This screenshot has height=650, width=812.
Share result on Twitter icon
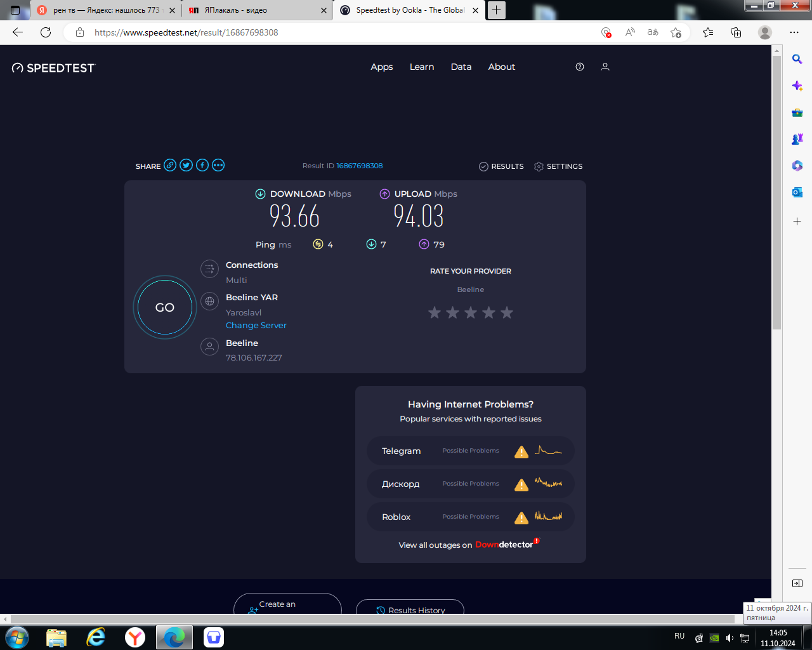point(186,165)
